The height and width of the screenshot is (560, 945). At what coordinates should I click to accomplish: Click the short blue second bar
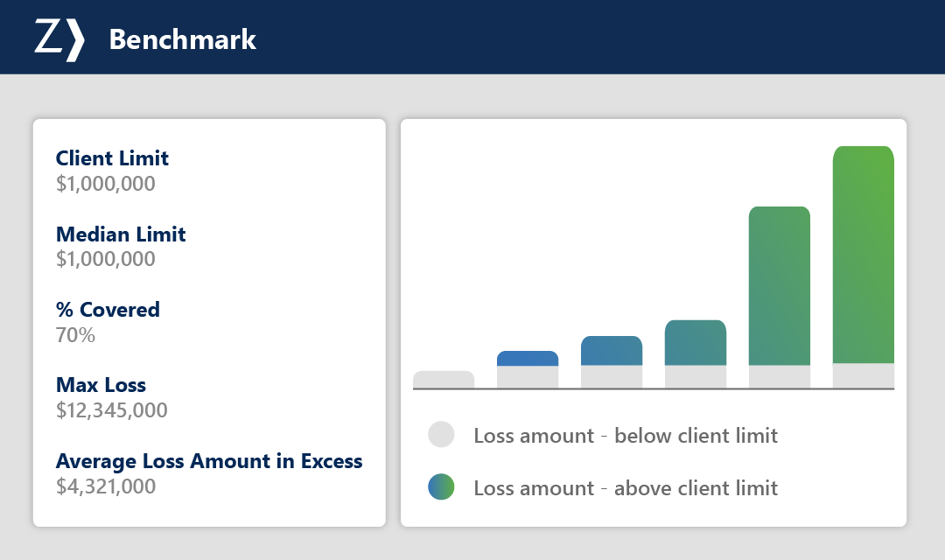pos(528,359)
